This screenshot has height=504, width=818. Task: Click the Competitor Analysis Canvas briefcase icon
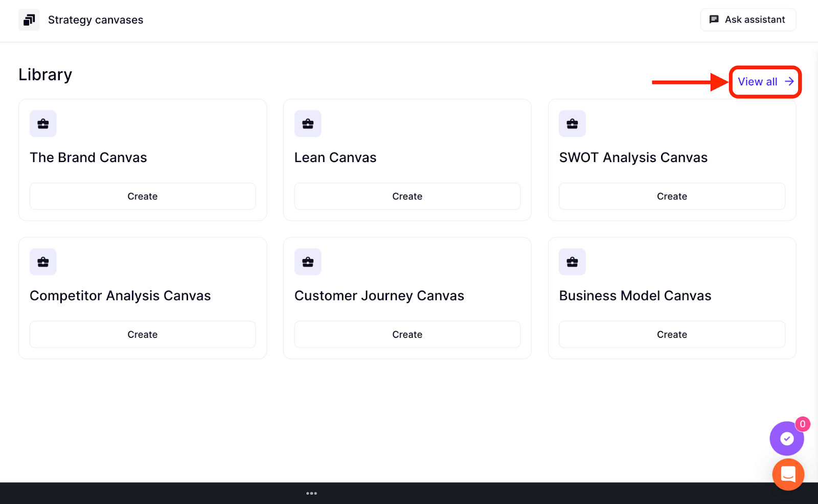click(x=43, y=262)
